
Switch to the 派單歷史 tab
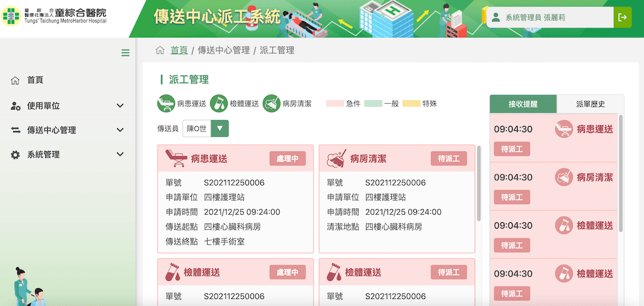click(590, 104)
